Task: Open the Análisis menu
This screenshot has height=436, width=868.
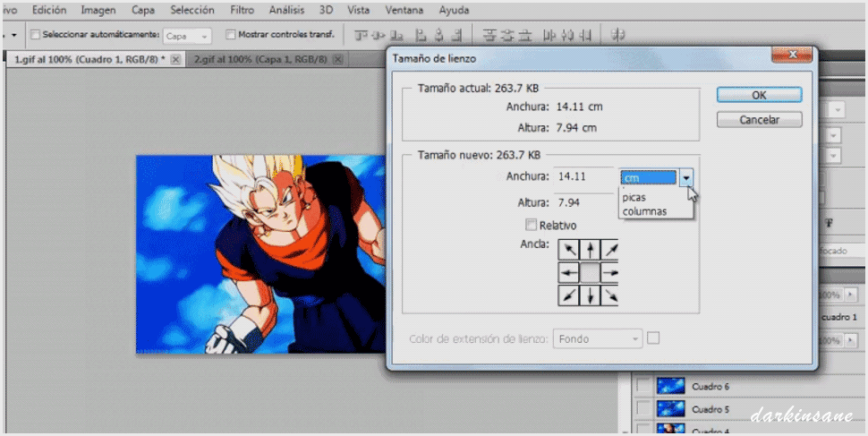Action: [x=288, y=10]
